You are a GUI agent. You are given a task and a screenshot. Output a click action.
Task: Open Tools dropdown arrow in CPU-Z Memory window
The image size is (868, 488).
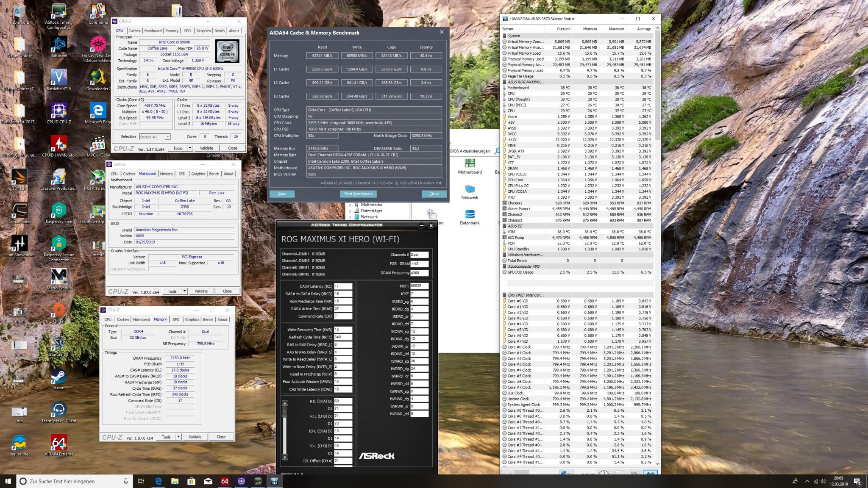tap(178, 437)
